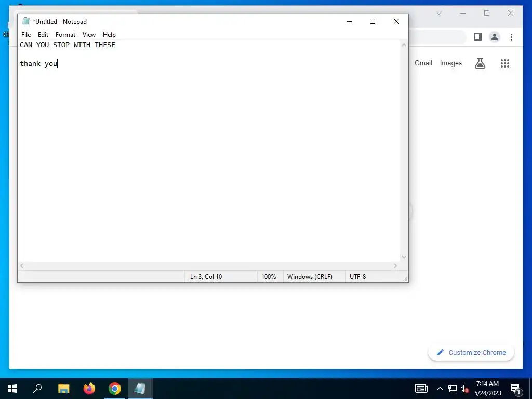
Task: Click the Notepad vertical scrollbar up arrow
Action: pyautogui.click(x=404, y=45)
